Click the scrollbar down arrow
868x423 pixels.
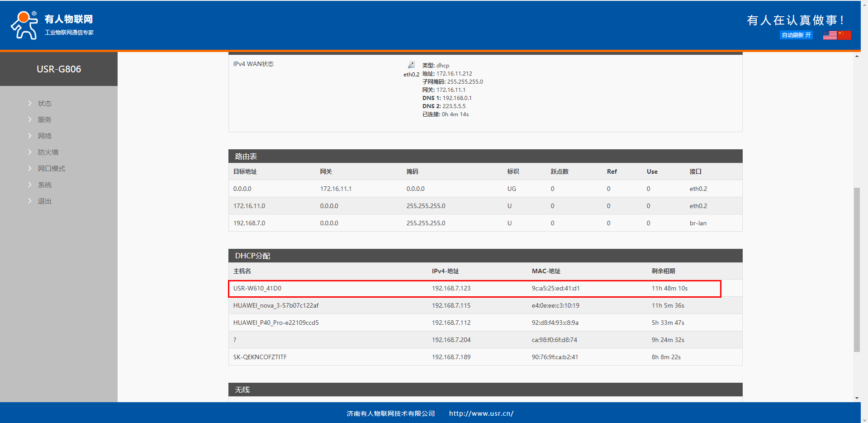coord(857,398)
